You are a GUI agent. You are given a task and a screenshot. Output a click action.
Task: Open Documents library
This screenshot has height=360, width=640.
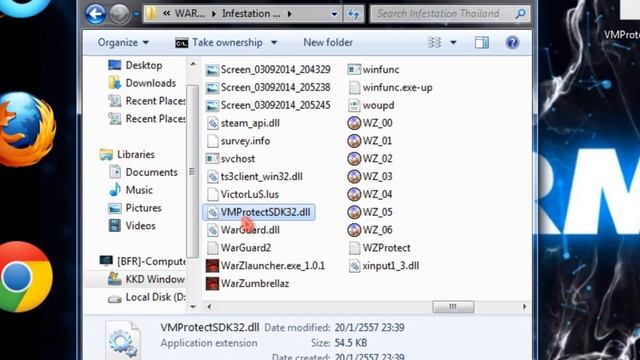143,172
